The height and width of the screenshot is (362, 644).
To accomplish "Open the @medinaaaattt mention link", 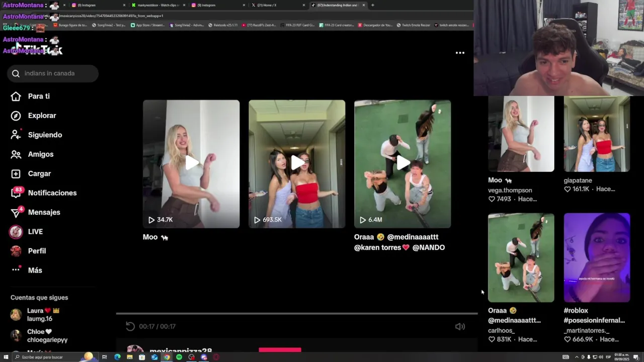I will click(x=413, y=237).
